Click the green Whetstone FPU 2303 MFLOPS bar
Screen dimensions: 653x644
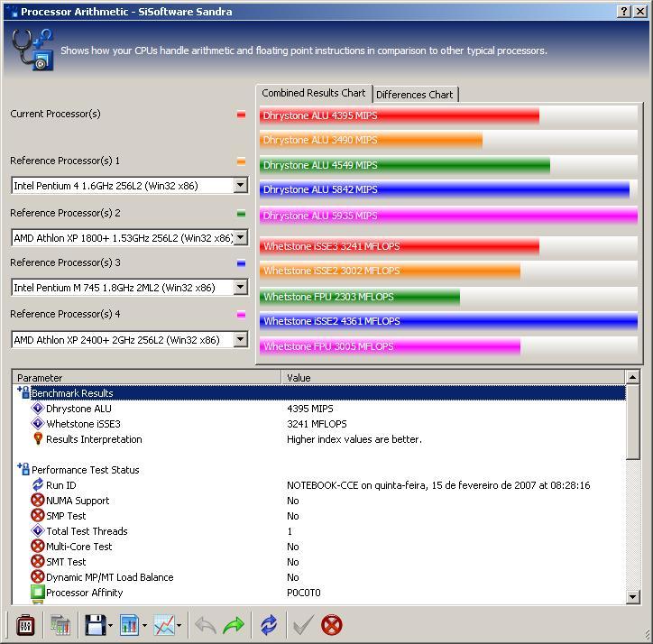tap(360, 297)
